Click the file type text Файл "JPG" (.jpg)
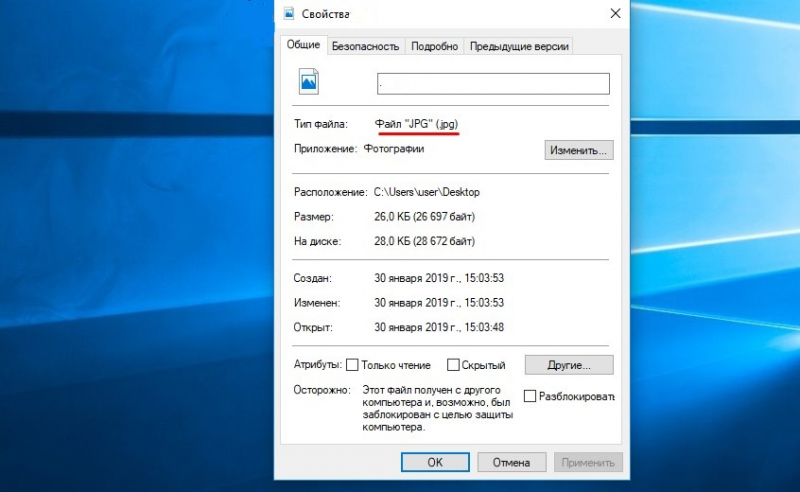The image size is (800, 492). (x=416, y=124)
